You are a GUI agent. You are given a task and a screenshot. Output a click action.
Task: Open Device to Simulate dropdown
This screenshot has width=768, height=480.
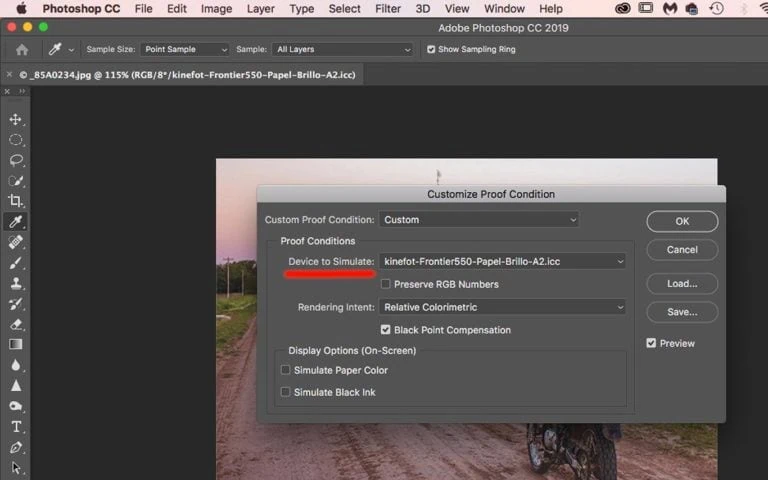(x=502, y=262)
